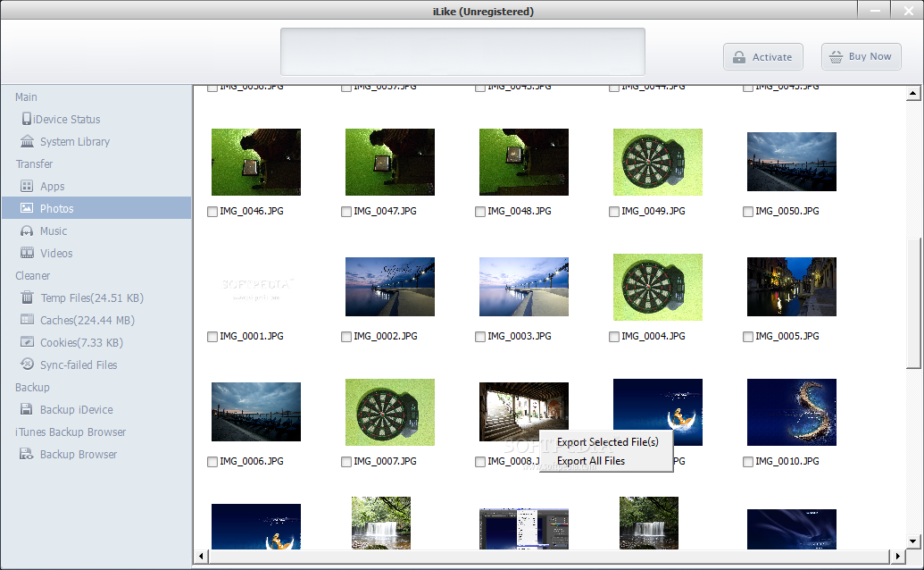Tick the IMG_0006.JPG checkbox
The image size is (924, 570).
tap(212, 462)
